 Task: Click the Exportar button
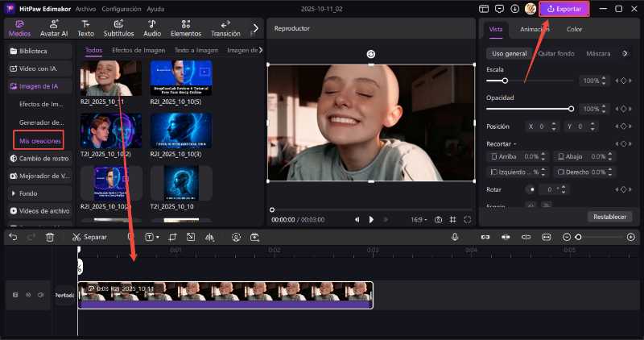tap(564, 9)
